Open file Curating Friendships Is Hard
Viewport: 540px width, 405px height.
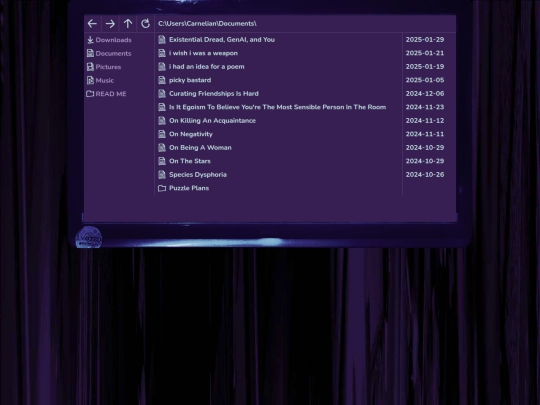tap(214, 93)
